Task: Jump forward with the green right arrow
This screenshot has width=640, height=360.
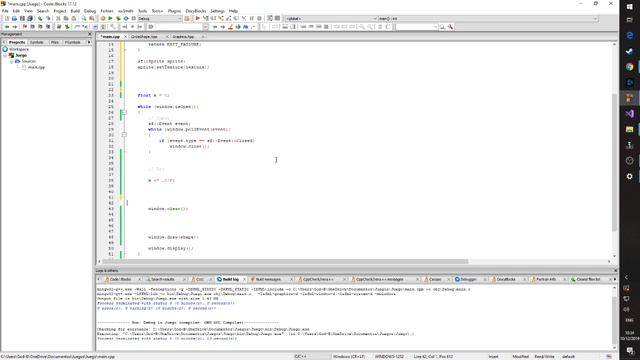Action: [x=15, y=27]
